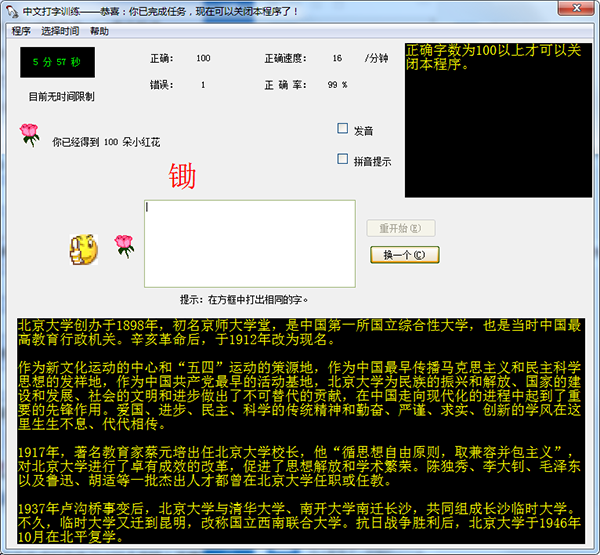Click the 目前无时间限制 label
This screenshot has height=555, width=600.
(62, 97)
